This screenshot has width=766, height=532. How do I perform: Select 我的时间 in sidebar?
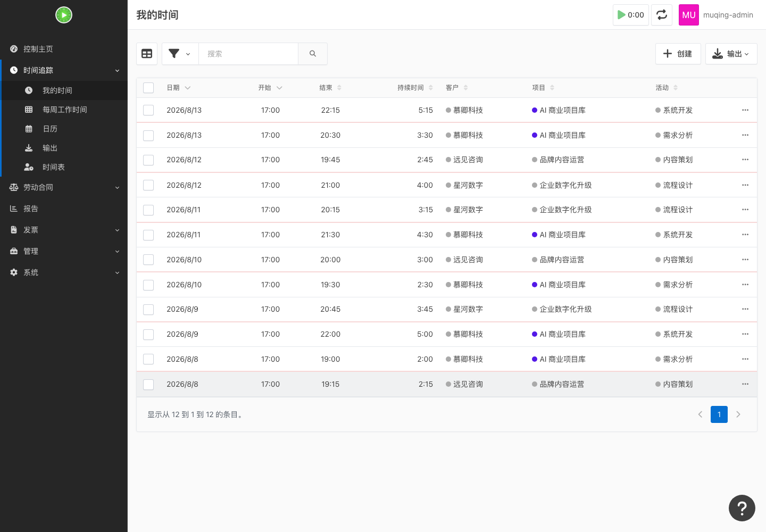click(x=64, y=90)
